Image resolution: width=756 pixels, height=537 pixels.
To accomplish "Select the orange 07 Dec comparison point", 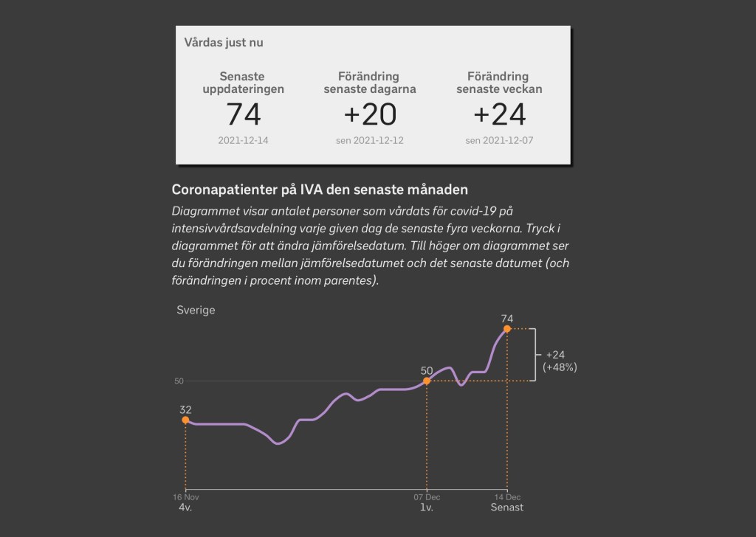I will pos(427,381).
